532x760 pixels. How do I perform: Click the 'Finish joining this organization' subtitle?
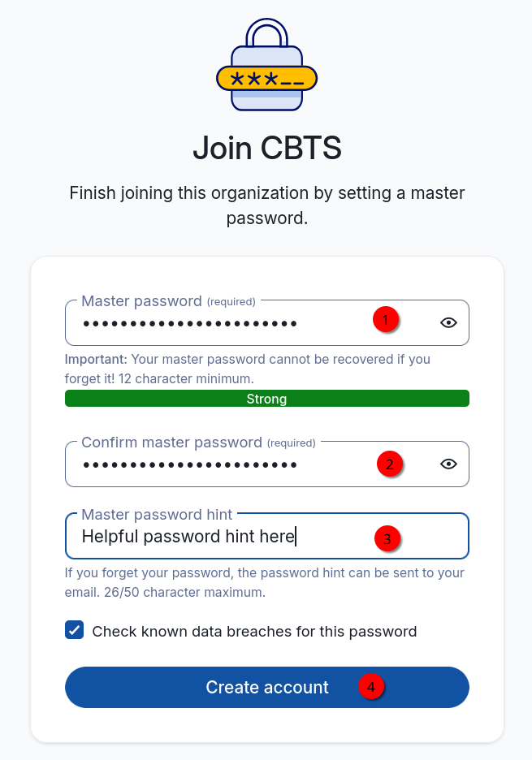[266, 205]
